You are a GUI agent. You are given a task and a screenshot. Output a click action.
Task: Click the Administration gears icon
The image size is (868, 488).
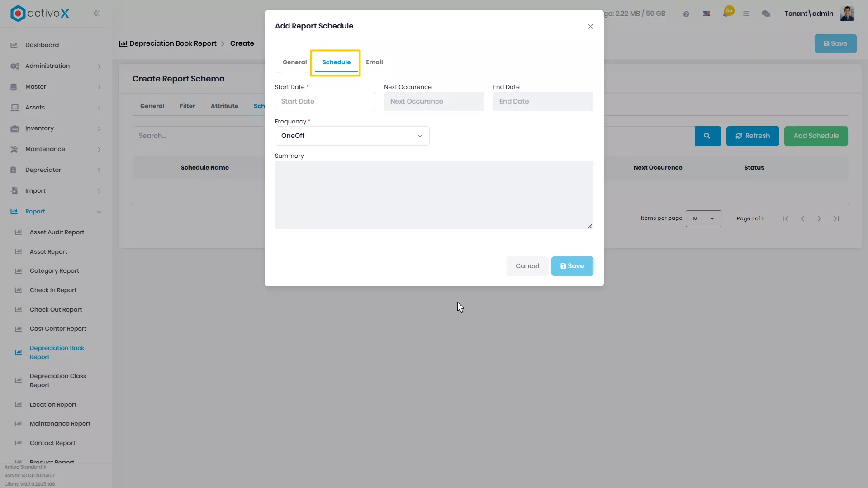tap(14, 66)
